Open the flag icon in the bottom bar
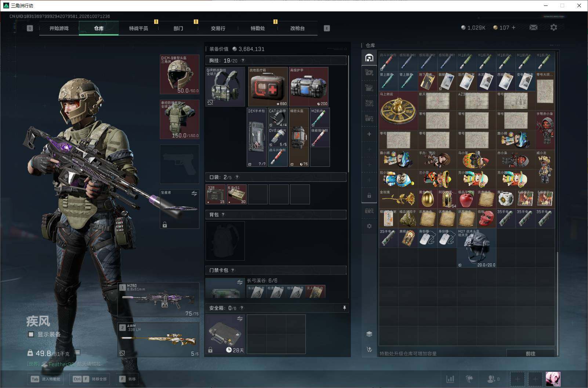The height and width of the screenshot is (388, 588). [469, 379]
